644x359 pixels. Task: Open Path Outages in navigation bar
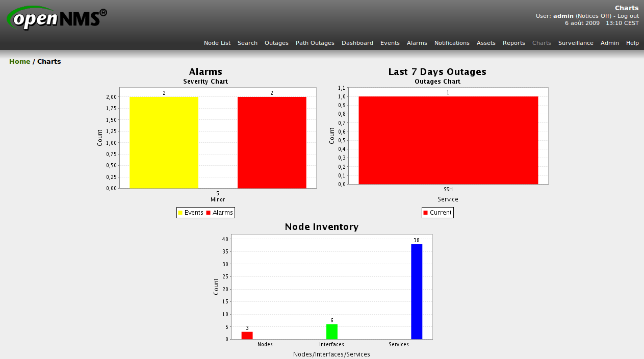point(315,43)
